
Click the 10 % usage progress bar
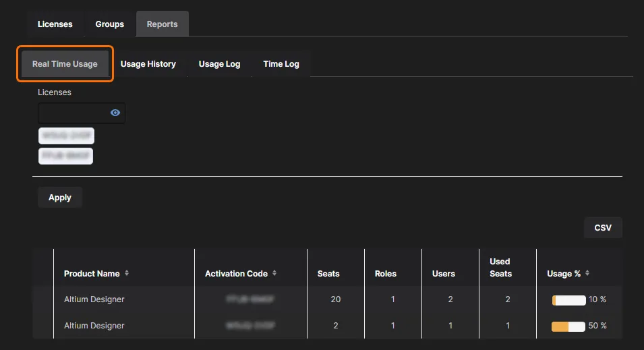click(569, 300)
